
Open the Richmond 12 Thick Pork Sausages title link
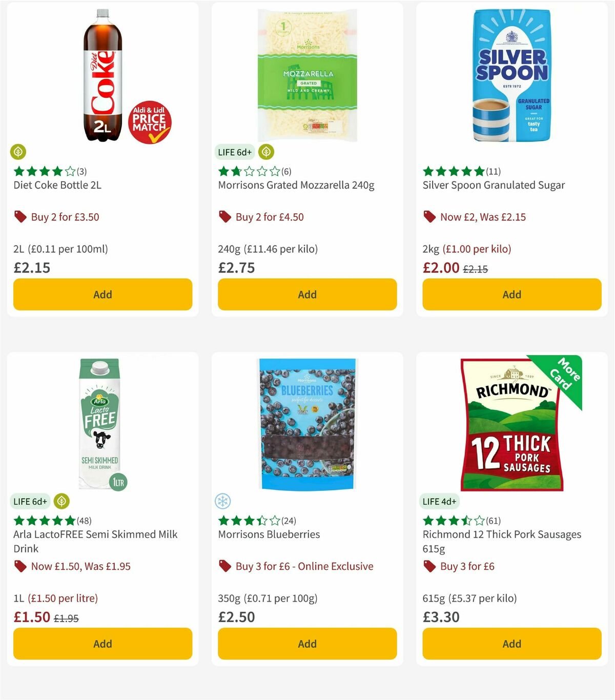click(x=501, y=534)
